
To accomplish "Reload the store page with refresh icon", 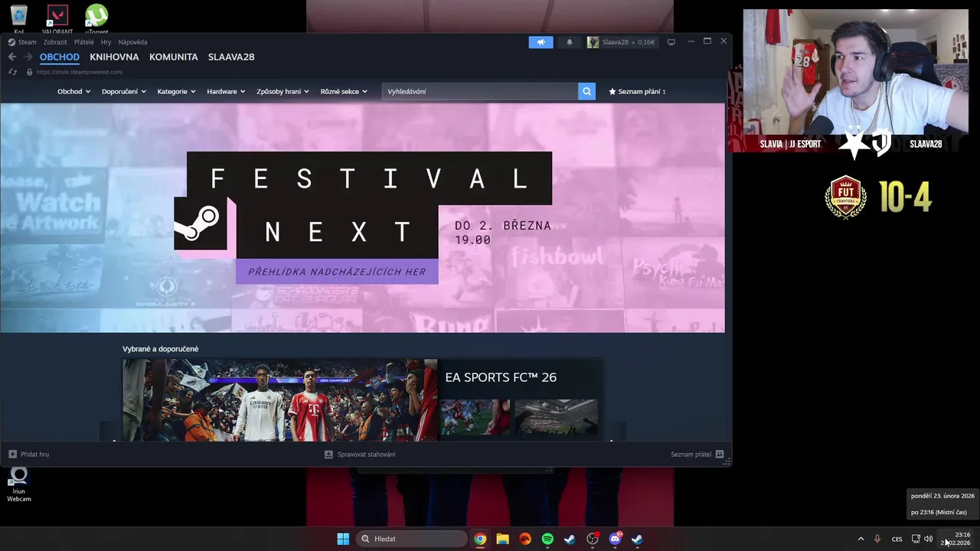I will coord(12,72).
